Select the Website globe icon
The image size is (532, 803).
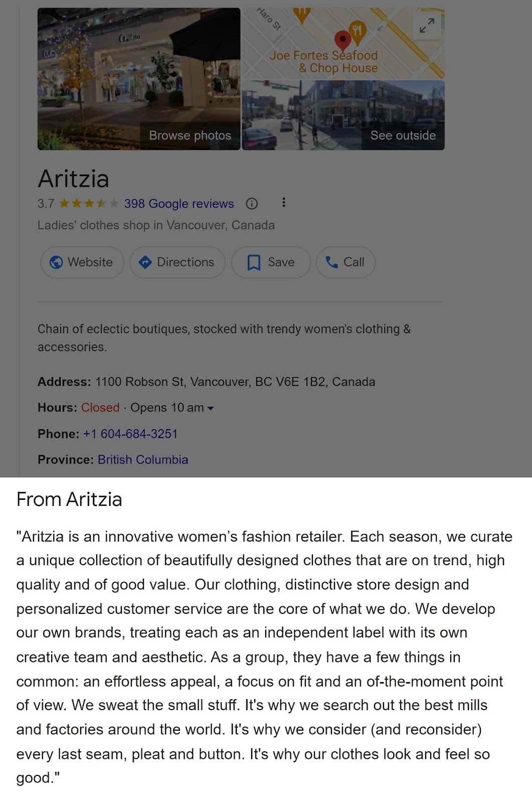[x=57, y=262]
